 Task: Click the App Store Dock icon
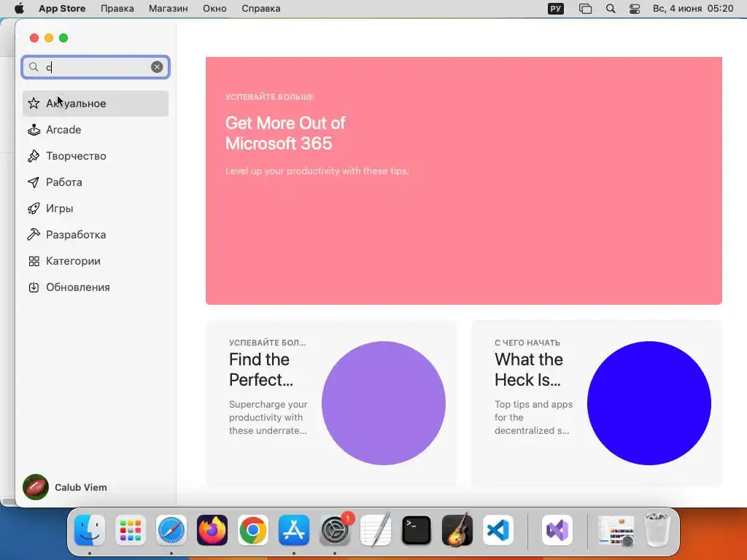coord(294,530)
